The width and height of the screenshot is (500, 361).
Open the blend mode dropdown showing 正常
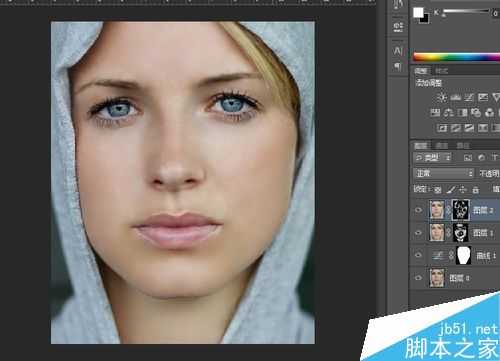[x=444, y=173]
